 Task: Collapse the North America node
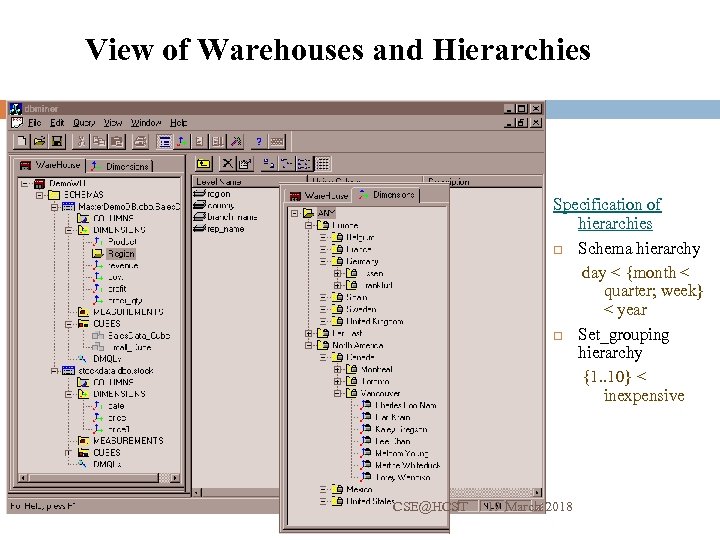(309, 345)
